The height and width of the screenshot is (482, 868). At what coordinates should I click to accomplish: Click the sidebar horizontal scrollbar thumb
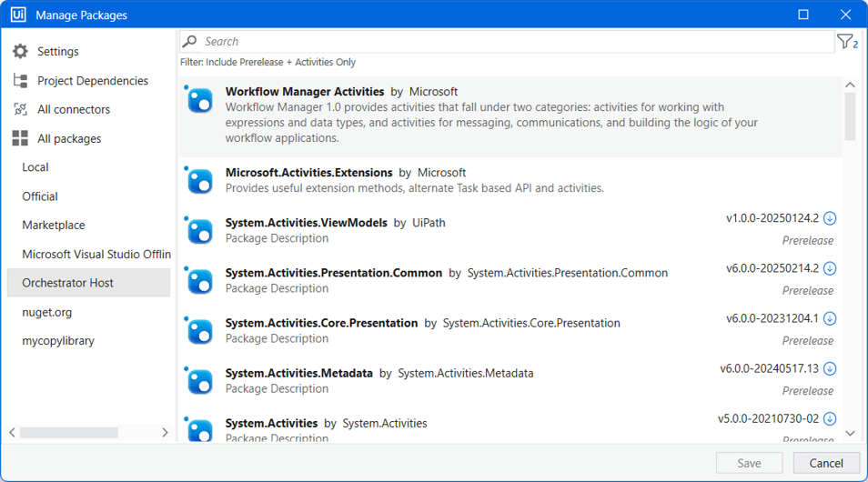tap(68, 432)
